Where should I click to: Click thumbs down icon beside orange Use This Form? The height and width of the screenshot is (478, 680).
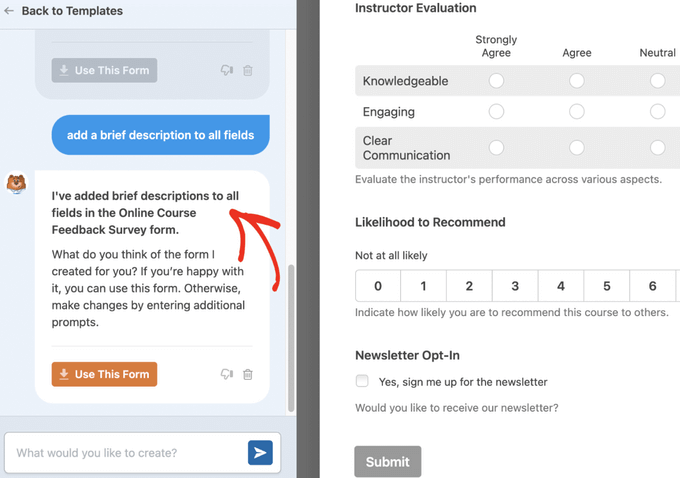pos(227,375)
